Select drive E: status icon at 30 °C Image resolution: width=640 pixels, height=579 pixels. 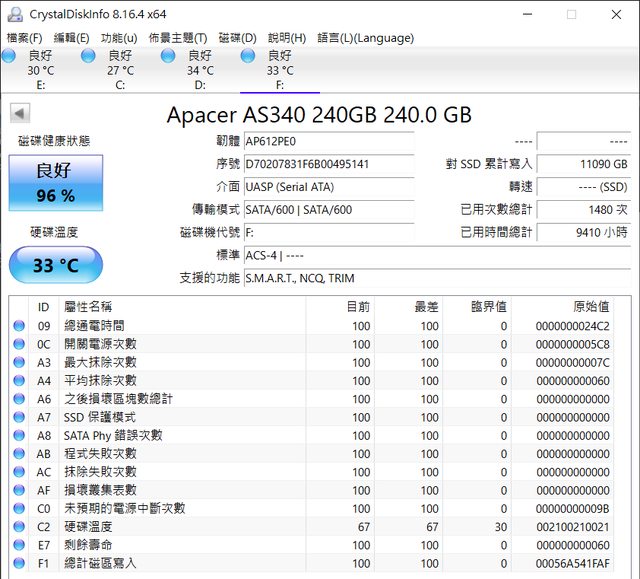[9, 56]
